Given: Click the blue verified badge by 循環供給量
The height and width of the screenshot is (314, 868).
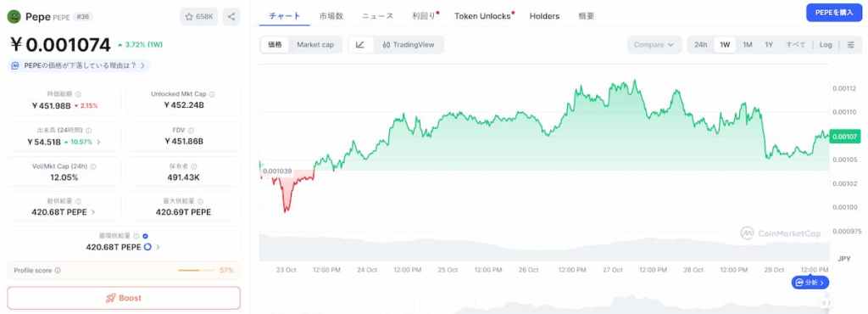Looking at the screenshot, I should tap(145, 237).
